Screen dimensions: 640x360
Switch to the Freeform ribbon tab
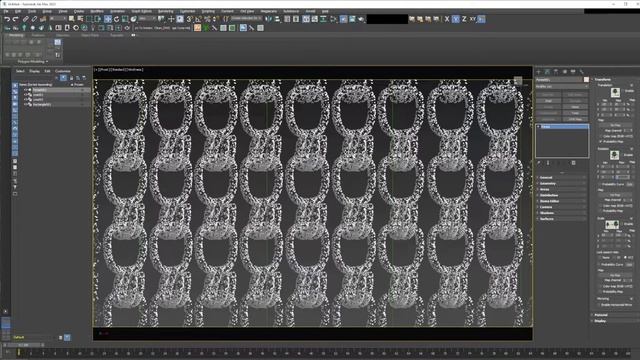(38, 36)
